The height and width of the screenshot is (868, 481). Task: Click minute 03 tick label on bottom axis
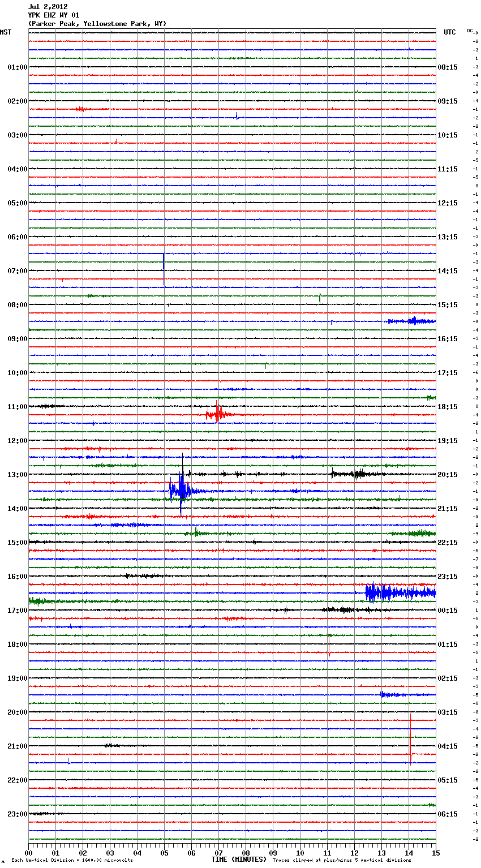click(x=110, y=853)
